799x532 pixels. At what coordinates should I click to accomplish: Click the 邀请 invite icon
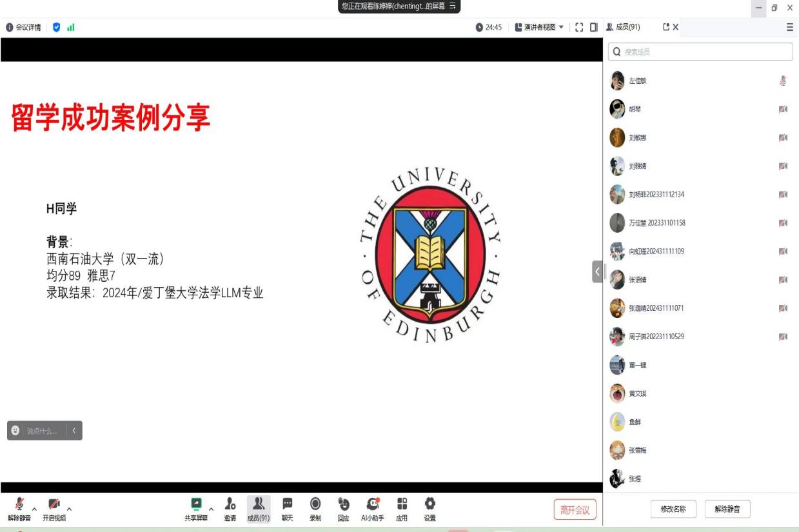click(230, 505)
